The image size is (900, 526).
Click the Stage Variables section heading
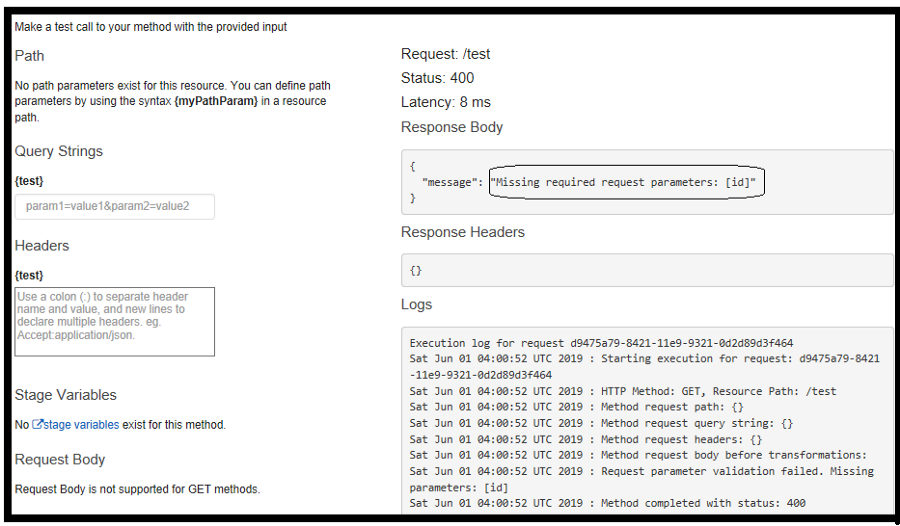click(66, 395)
